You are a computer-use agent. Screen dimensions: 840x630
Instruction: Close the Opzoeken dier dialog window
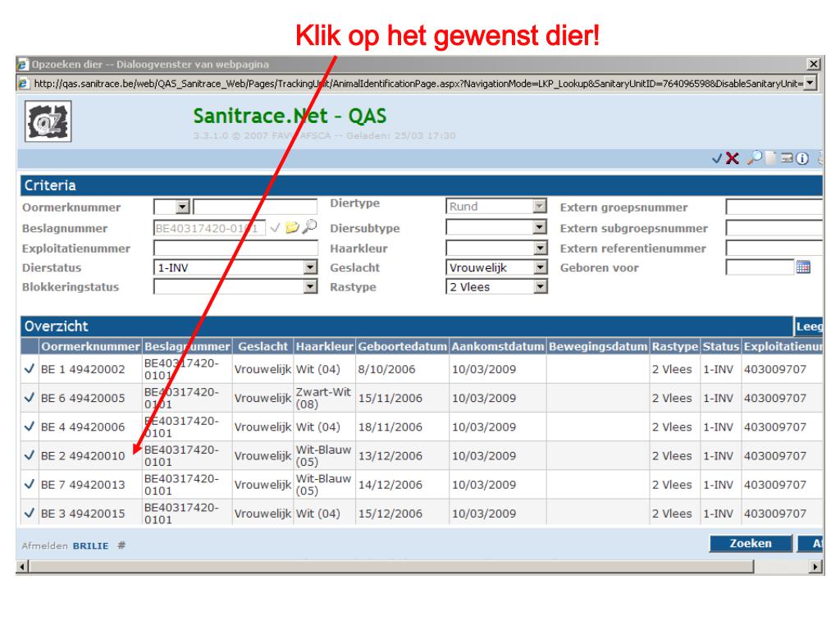coord(813,64)
